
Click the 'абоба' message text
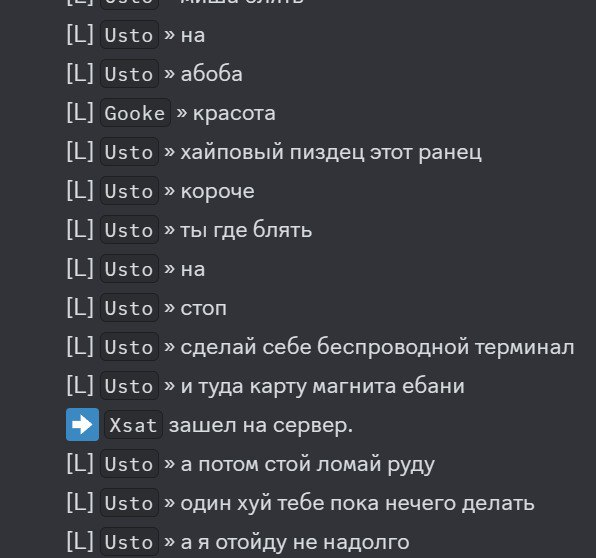click(x=211, y=74)
